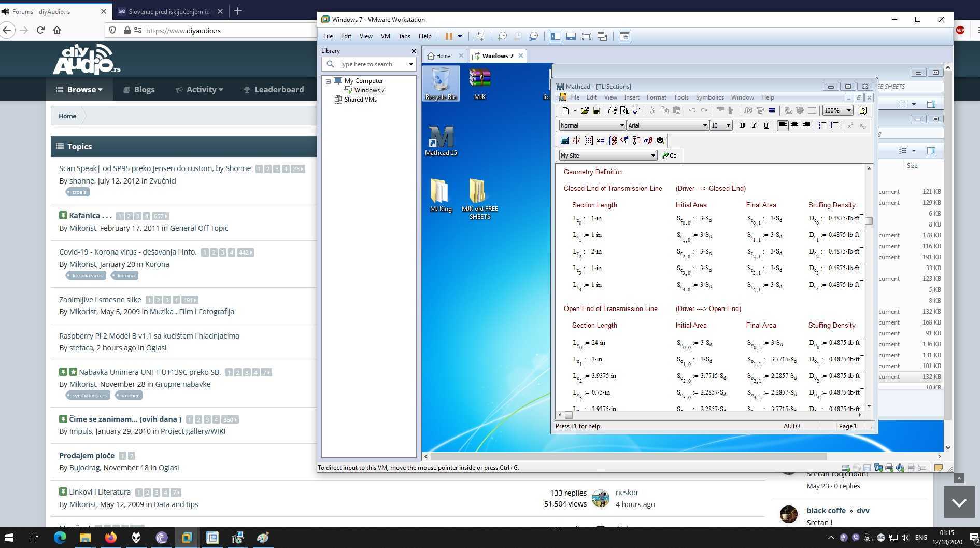This screenshot has width=980, height=548.
Task: Expand the Activity menu on diyAudio
Action: pyautogui.click(x=200, y=89)
